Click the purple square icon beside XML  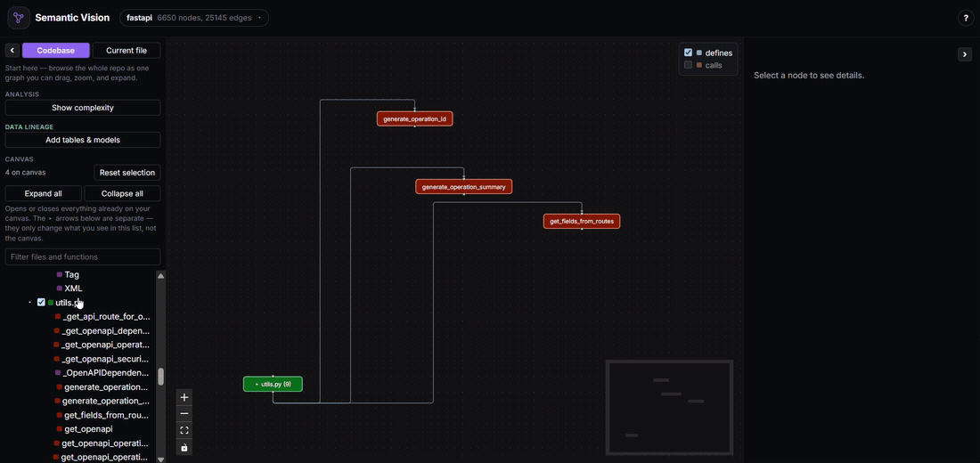click(x=60, y=288)
